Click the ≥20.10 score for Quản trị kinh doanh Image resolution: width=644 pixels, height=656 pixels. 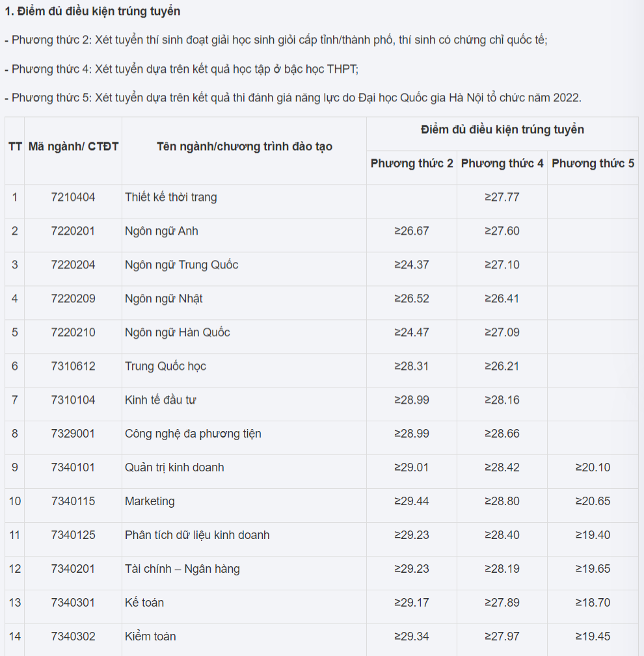(x=593, y=467)
